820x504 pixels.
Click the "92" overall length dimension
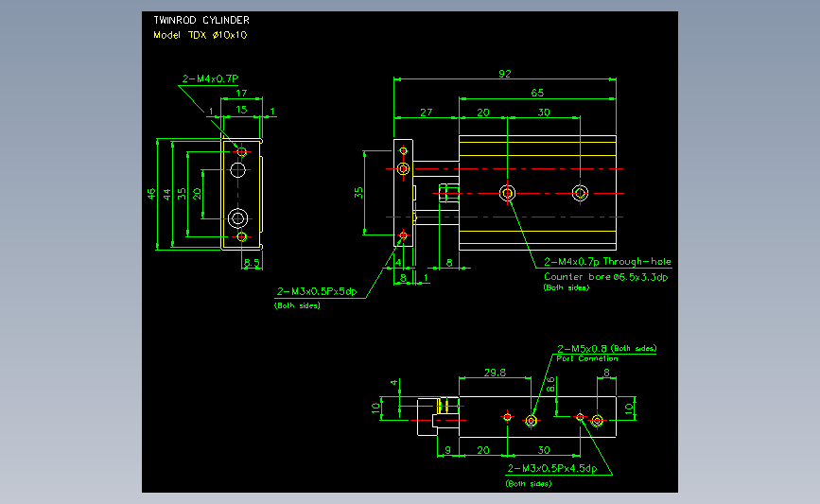click(x=505, y=74)
